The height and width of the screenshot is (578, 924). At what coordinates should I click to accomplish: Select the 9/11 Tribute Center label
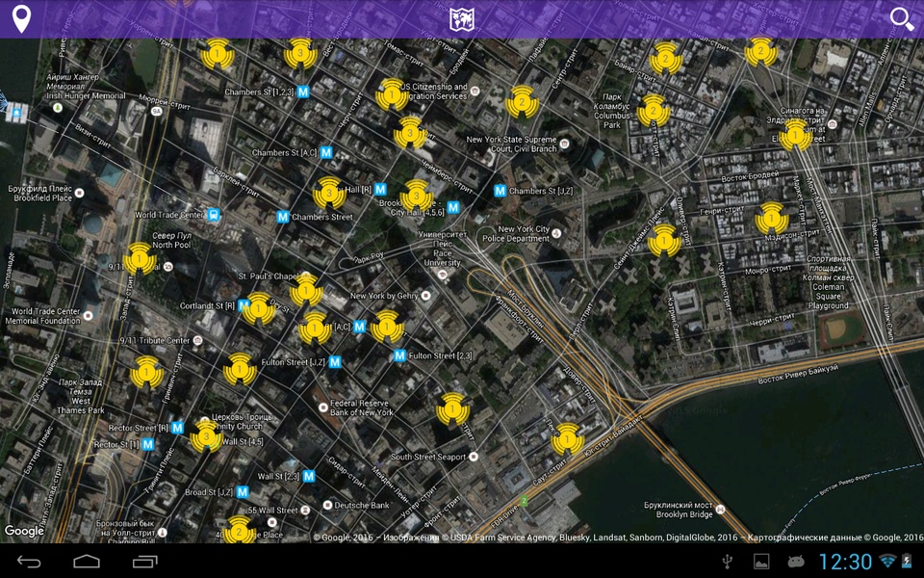point(155,340)
